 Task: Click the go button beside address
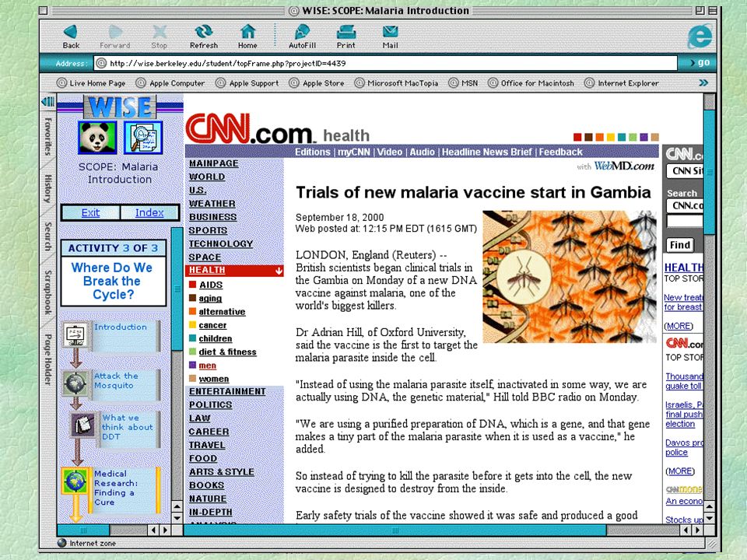point(700,62)
